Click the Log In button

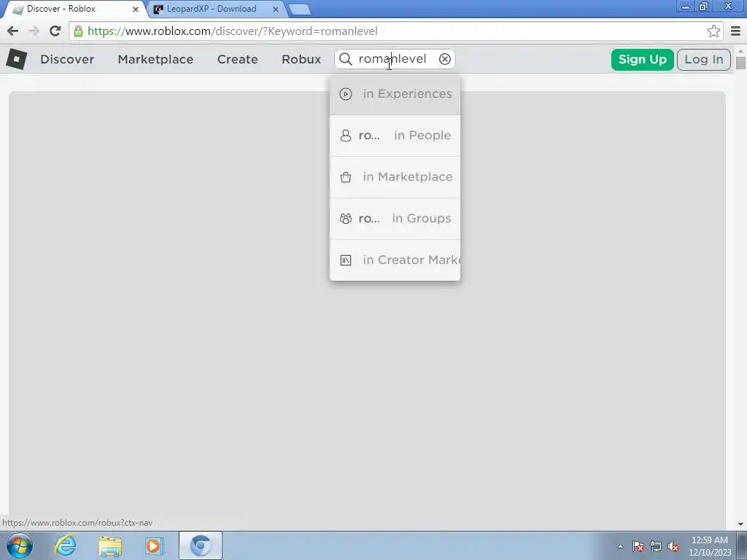tap(704, 60)
